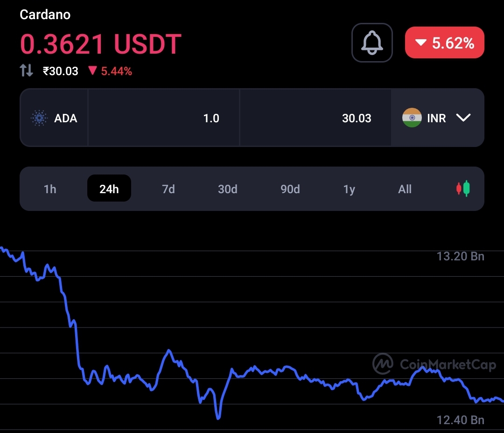Viewport: 504px width, 433px height.
Task: Tap the India flag currency icon
Action: pos(412,118)
